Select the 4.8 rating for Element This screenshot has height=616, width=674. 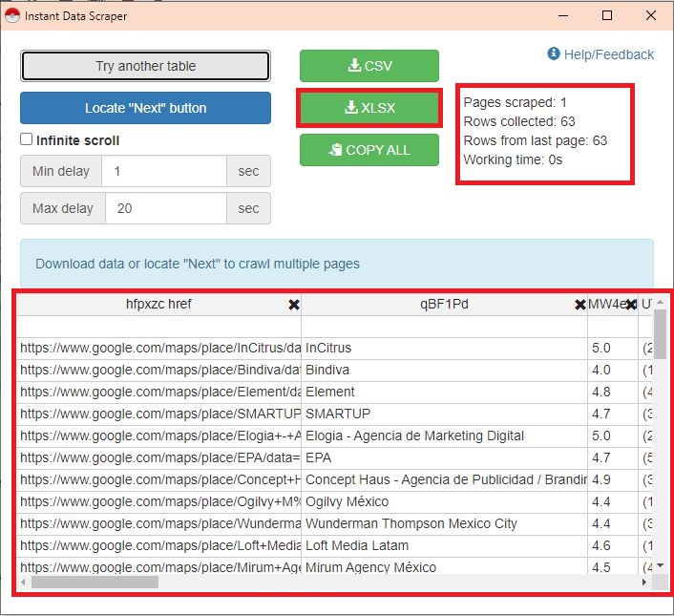613,392
